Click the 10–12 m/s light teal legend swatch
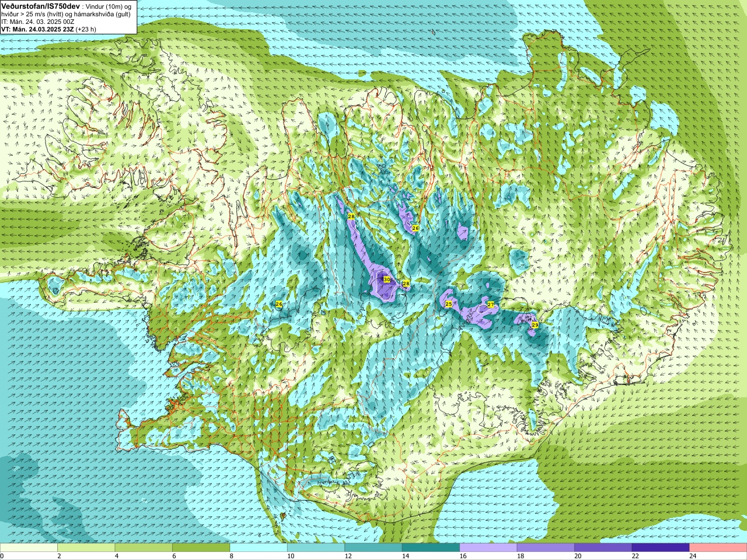This screenshot has height=560, width=747. point(316,548)
